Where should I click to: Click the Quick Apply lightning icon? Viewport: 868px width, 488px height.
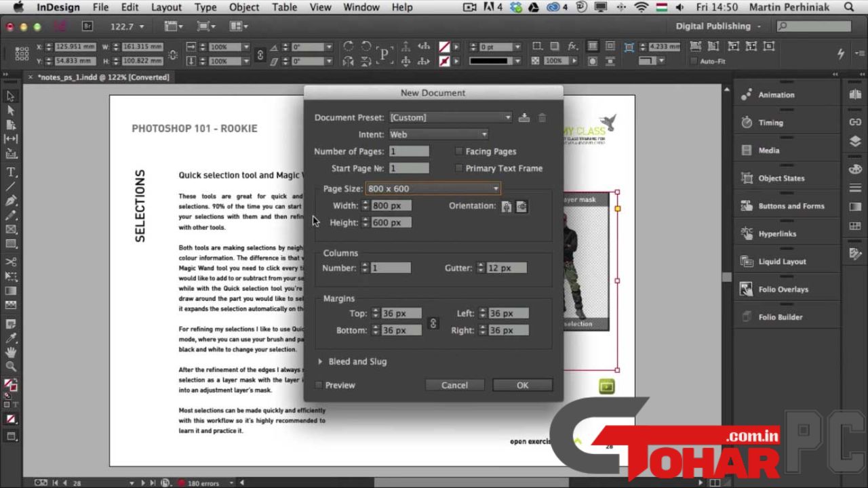tap(841, 54)
